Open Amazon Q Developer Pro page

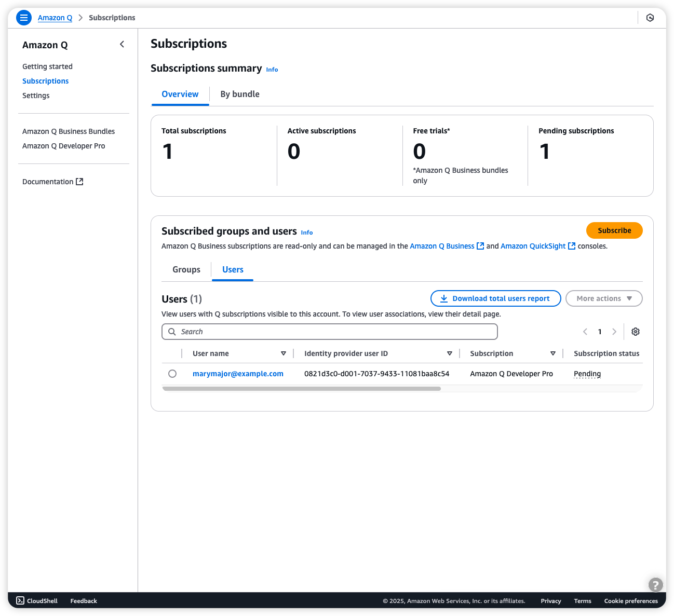click(63, 146)
